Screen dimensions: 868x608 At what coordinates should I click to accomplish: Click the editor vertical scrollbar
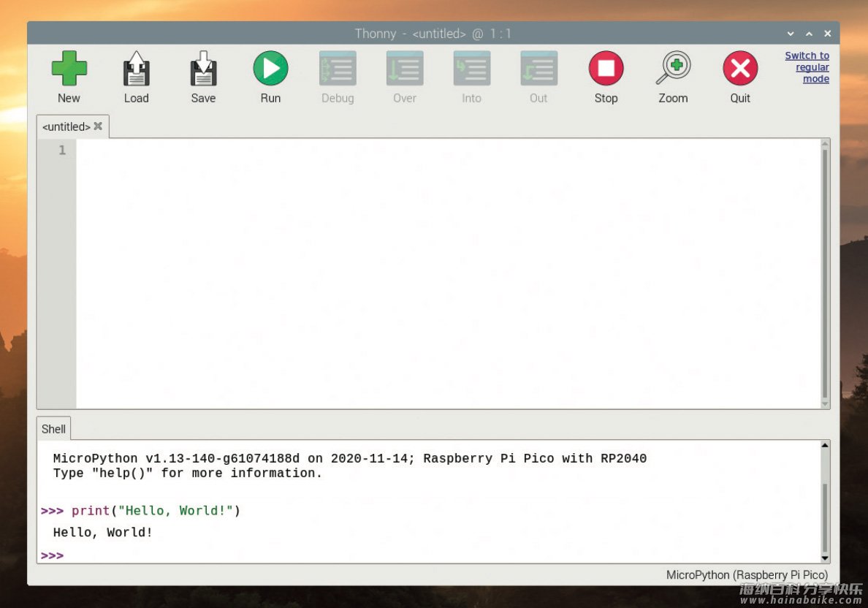click(825, 273)
